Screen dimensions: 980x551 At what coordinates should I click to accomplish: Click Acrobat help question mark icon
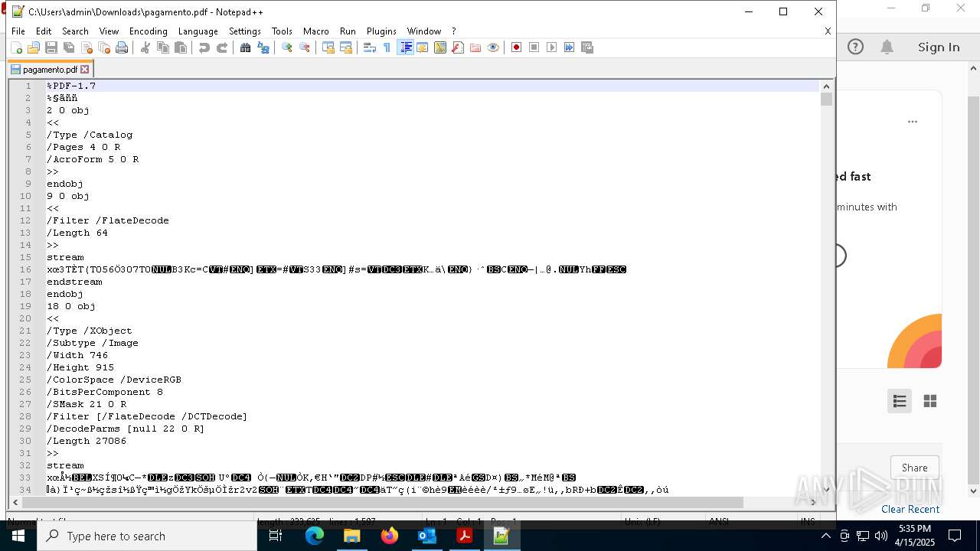[x=856, y=47]
